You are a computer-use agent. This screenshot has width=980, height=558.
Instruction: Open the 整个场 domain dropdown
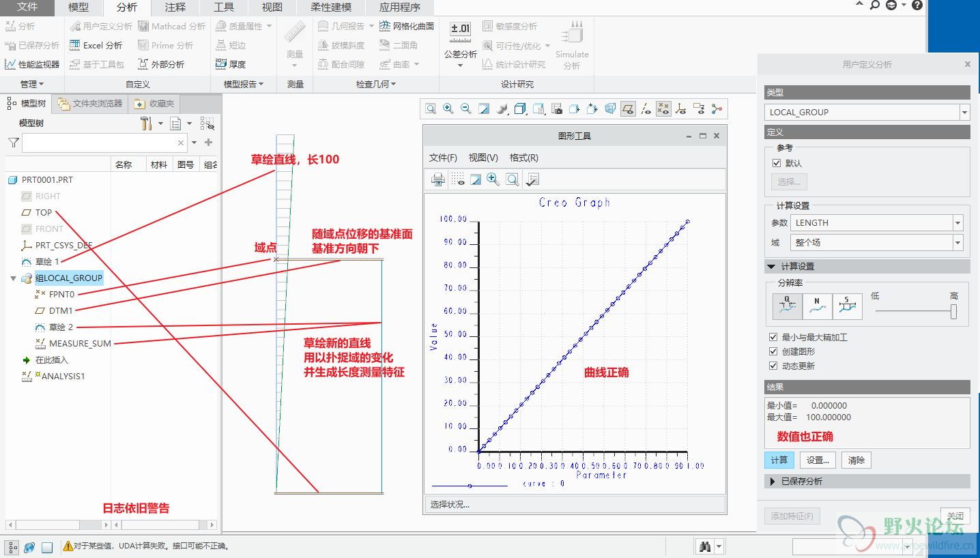[958, 242]
